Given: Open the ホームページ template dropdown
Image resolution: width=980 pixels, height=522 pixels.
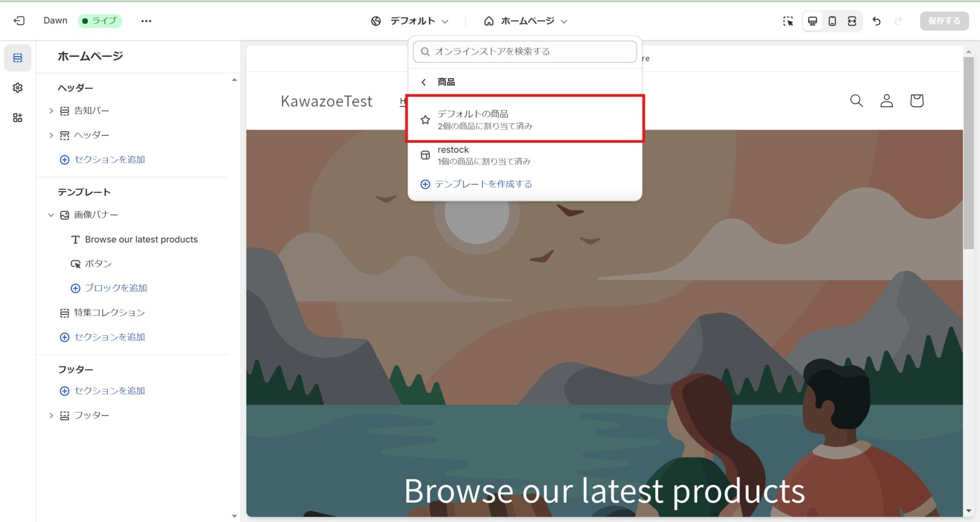Looking at the screenshot, I should point(526,21).
